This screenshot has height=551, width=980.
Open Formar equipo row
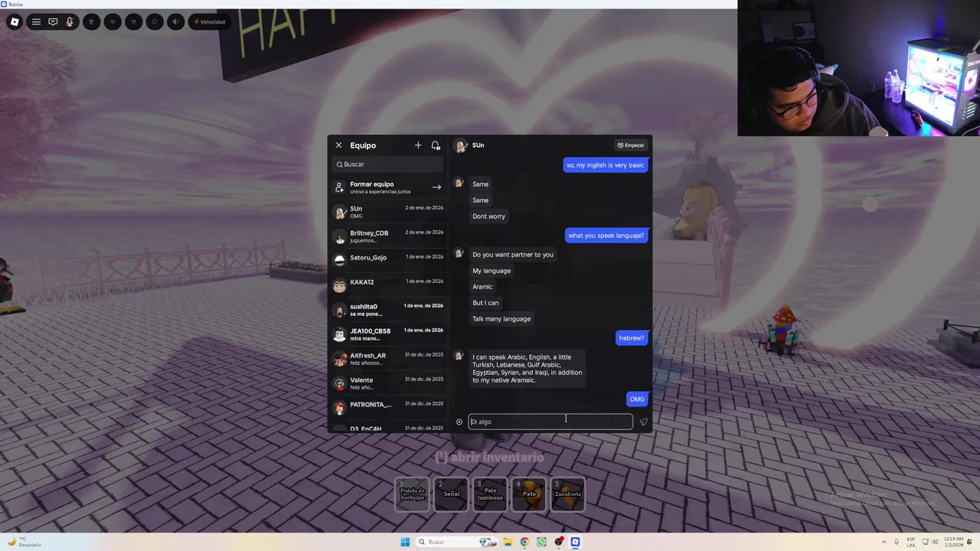(x=388, y=187)
